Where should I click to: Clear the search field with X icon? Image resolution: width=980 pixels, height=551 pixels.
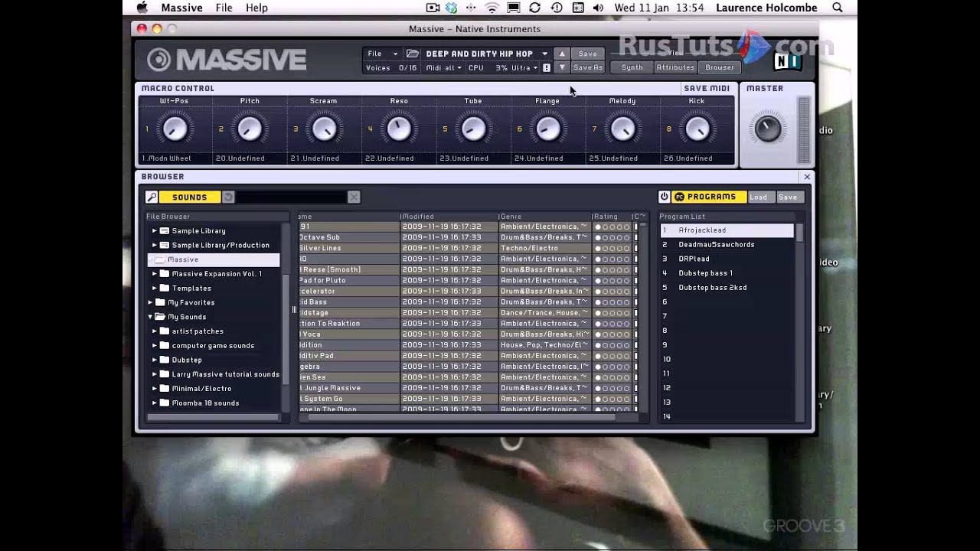[354, 197]
